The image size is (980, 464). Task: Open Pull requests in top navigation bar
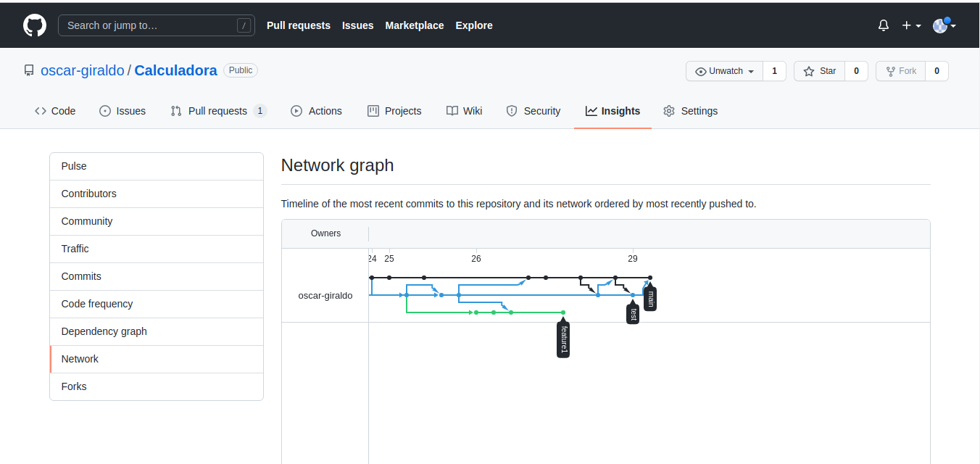[299, 25]
